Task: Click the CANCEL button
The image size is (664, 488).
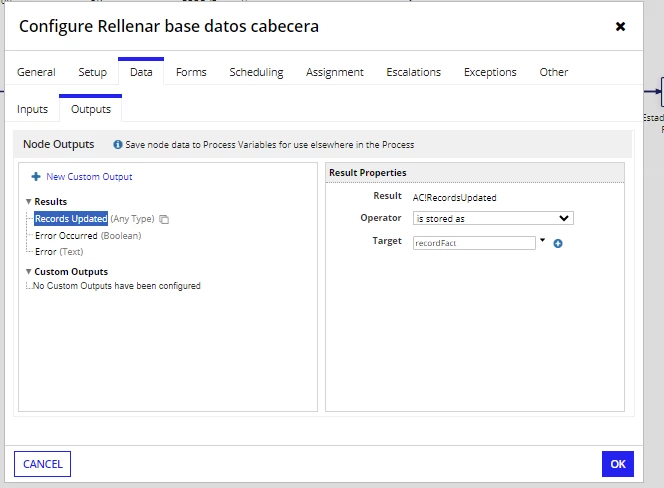Action: 42,464
